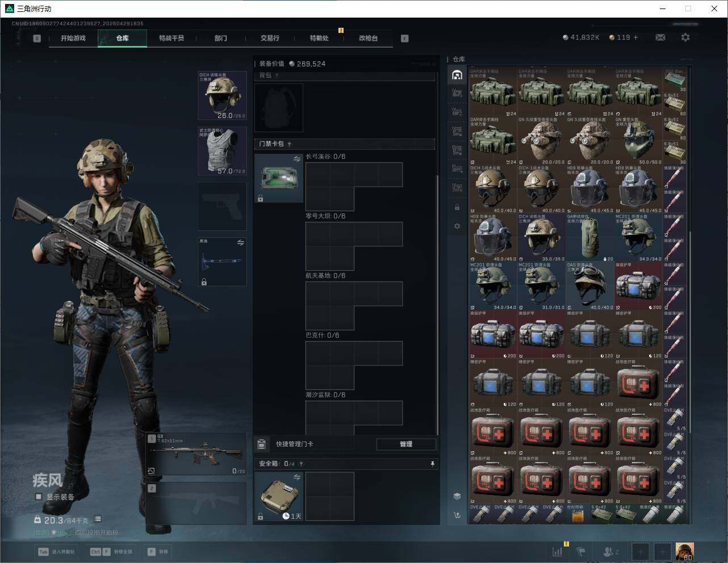Switch to the 交易行 tab
The image size is (728, 563).
[x=270, y=38]
